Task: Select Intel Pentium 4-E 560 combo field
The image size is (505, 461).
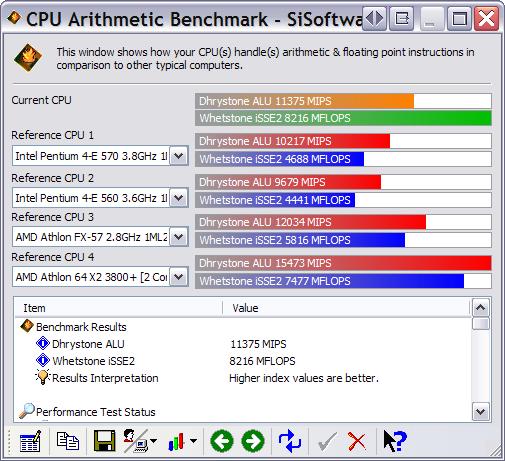Action: coord(100,198)
